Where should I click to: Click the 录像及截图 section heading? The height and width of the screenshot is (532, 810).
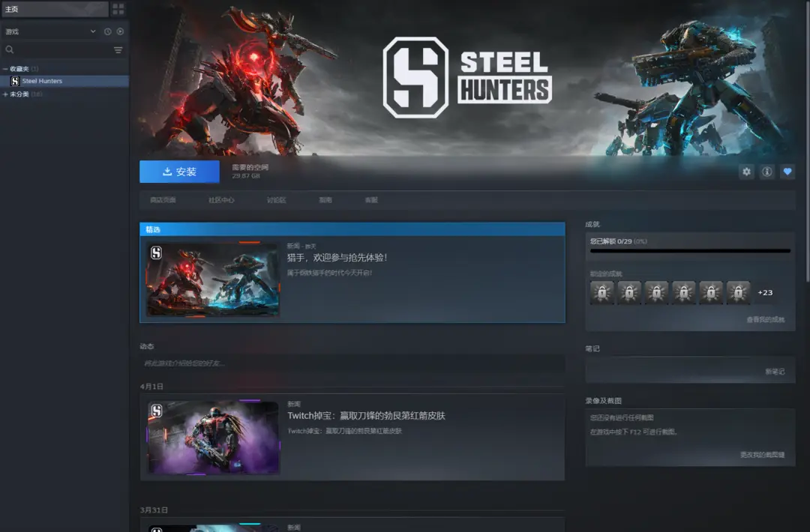tap(603, 400)
